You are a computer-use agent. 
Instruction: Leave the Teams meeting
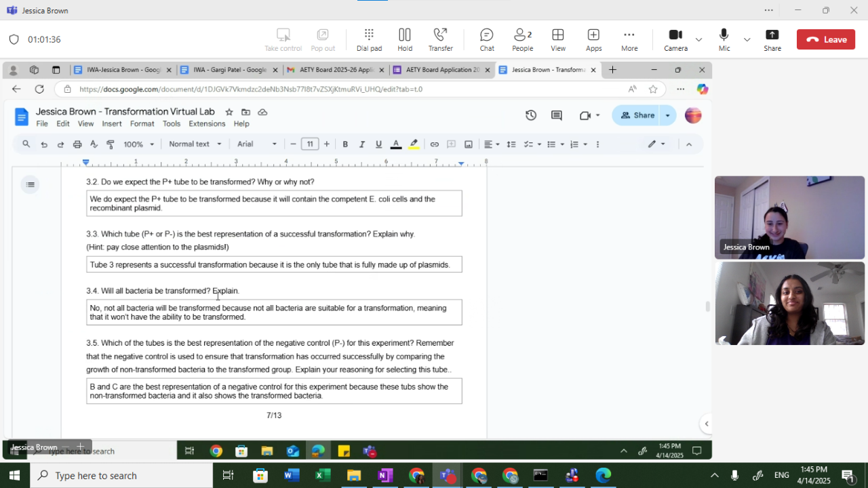(x=825, y=39)
